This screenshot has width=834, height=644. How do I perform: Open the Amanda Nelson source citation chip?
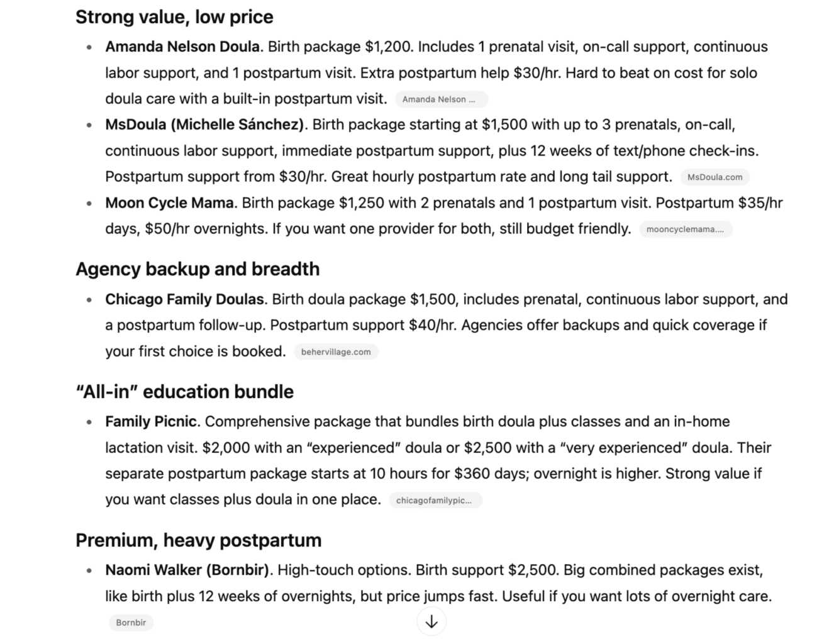(441, 99)
